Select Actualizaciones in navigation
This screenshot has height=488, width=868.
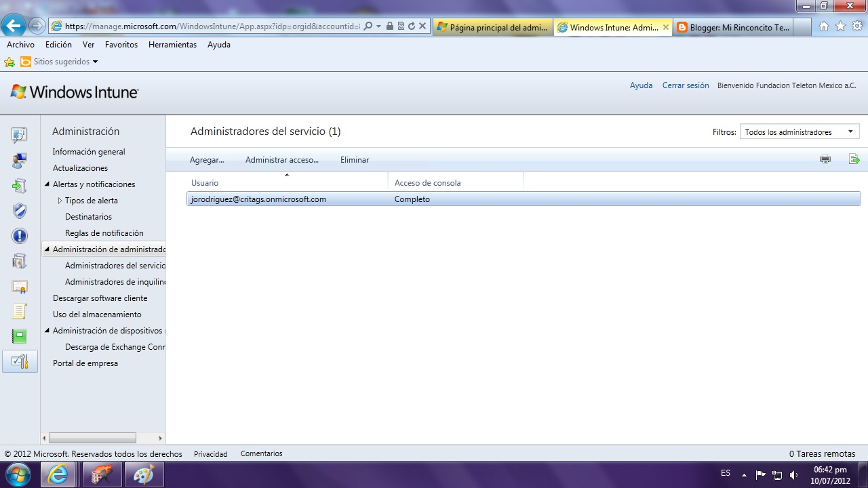[x=80, y=168]
